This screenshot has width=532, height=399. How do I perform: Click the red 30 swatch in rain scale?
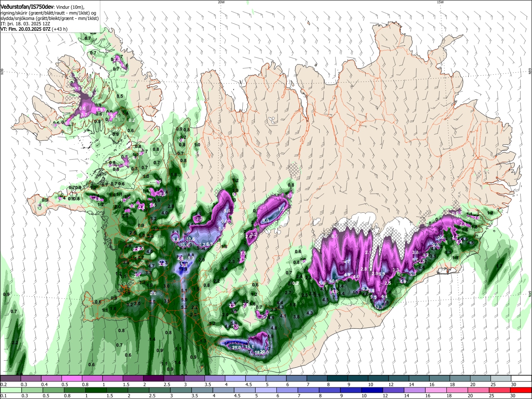coord(521,390)
